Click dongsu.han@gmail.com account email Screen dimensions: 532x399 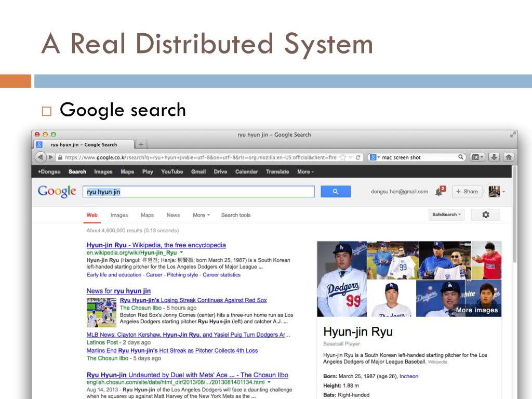(400, 191)
